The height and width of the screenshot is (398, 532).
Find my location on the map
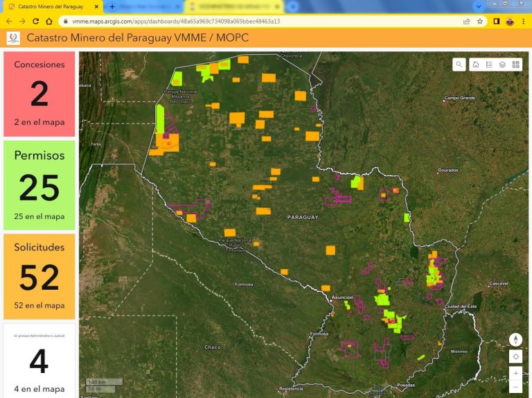pos(515,356)
